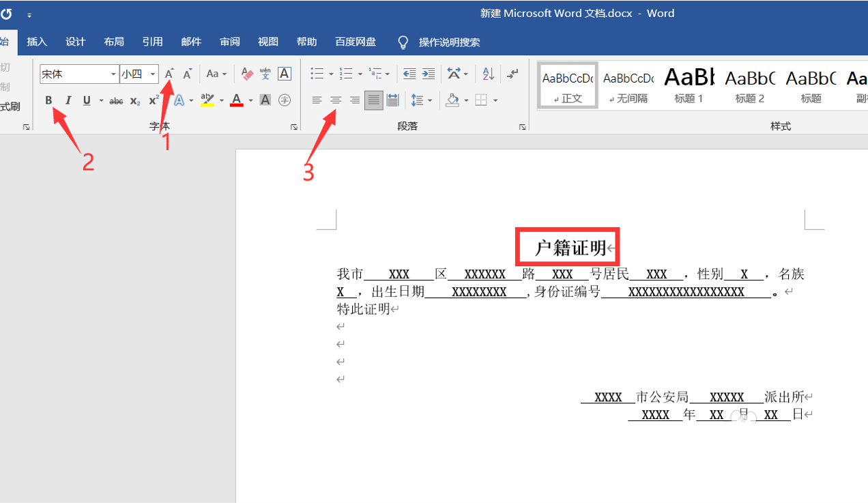Viewport: 868px width, 503px height.
Task: Click the sort A-Z icon
Action: (x=488, y=74)
